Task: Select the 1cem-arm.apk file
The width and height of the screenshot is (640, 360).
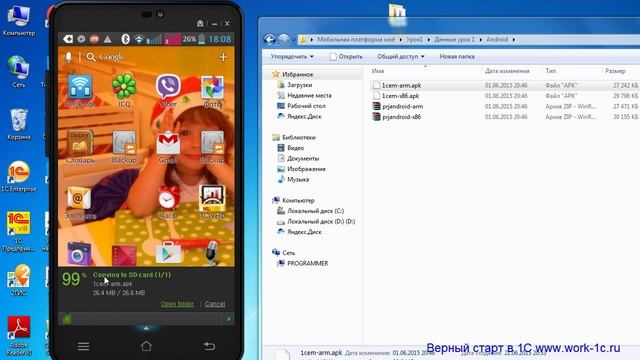Action: 401,85
